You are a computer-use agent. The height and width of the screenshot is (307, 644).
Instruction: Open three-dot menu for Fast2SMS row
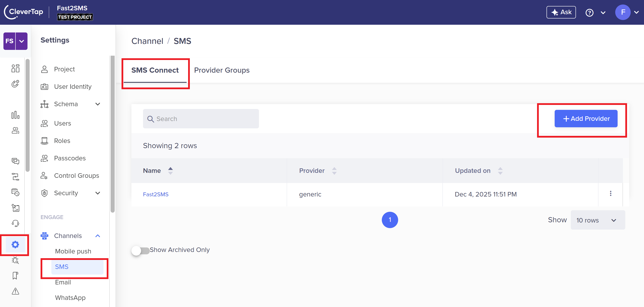click(610, 193)
